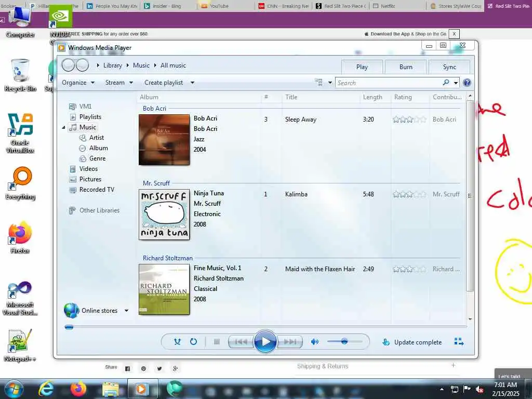Expand the Online stores dropdown arrow
532x399 pixels.
(126, 311)
